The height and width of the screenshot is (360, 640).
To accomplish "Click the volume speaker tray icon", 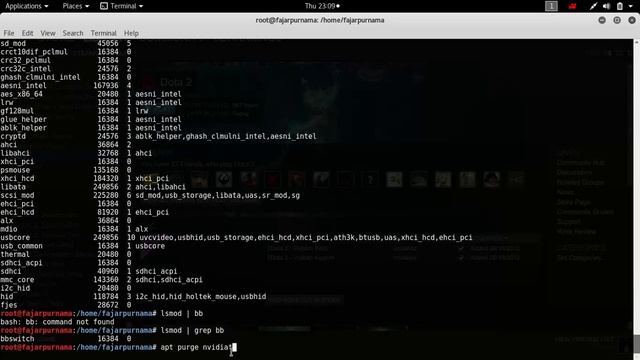I will coord(607,6).
